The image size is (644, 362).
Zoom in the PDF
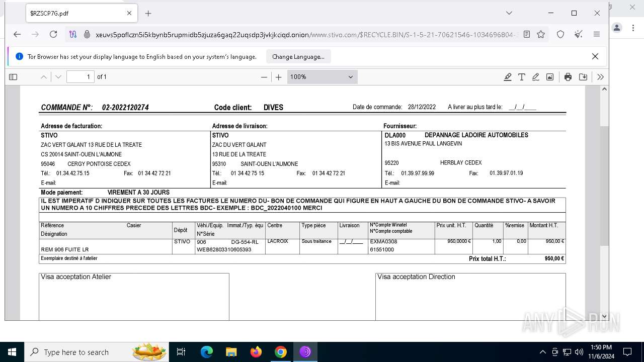click(x=279, y=77)
